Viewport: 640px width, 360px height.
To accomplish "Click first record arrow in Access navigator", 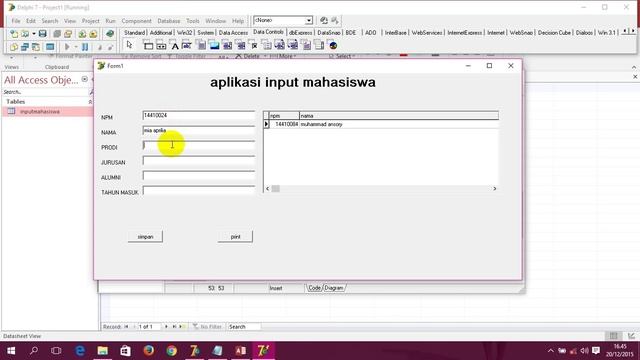I will [127, 327].
